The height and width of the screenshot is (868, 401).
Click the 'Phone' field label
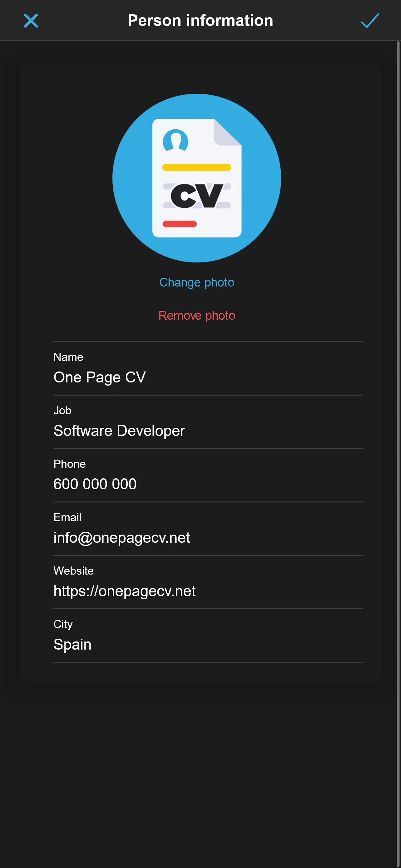[x=70, y=464]
